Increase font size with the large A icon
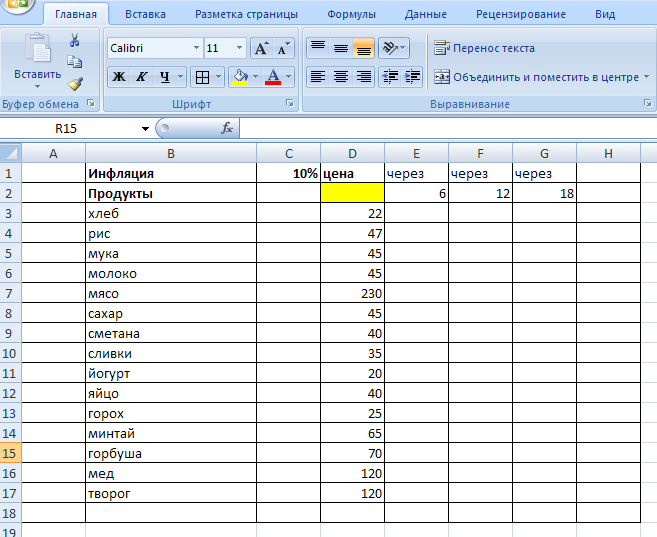657x537 pixels. 261,48
